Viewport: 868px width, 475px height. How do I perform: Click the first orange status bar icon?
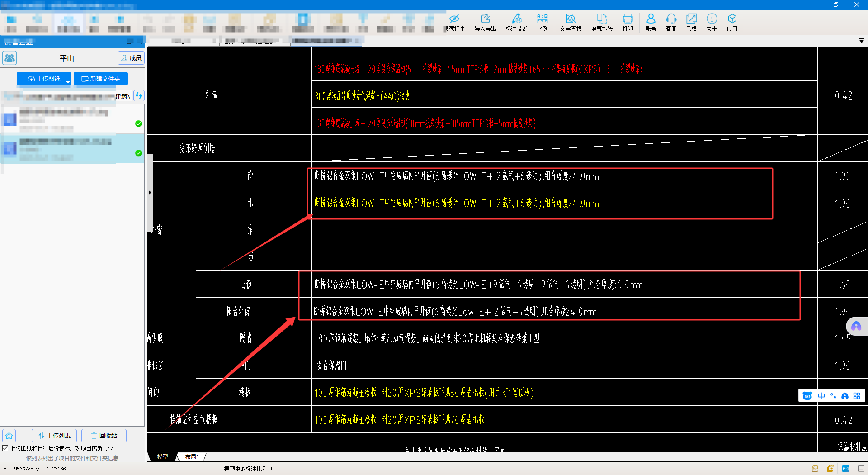point(815,469)
